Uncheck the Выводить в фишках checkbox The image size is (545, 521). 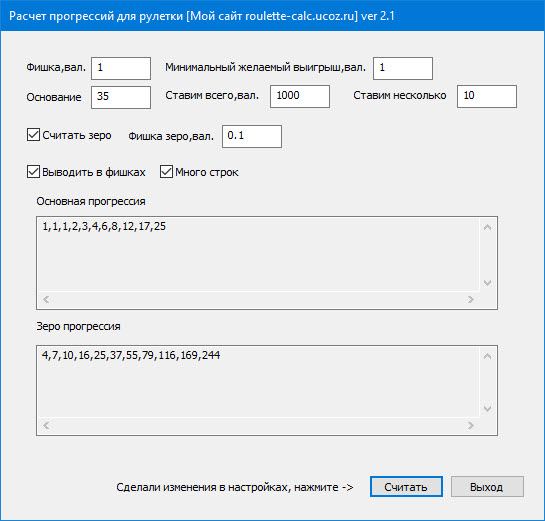click(x=33, y=172)
